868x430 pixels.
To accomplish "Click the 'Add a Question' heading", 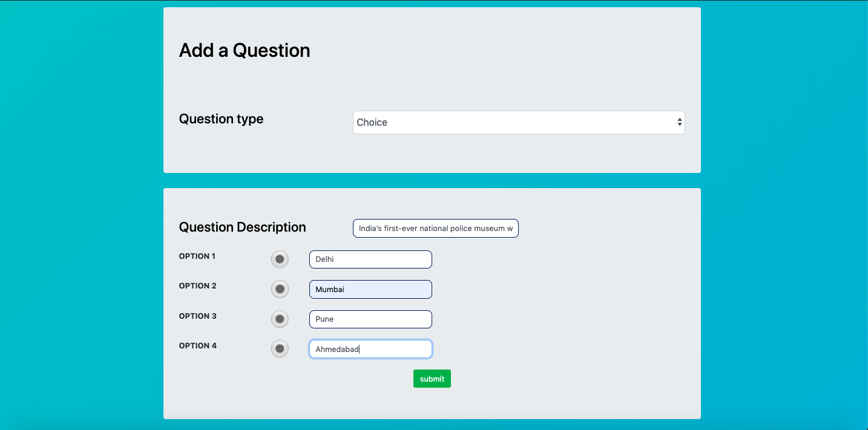I will pos(245,50).
